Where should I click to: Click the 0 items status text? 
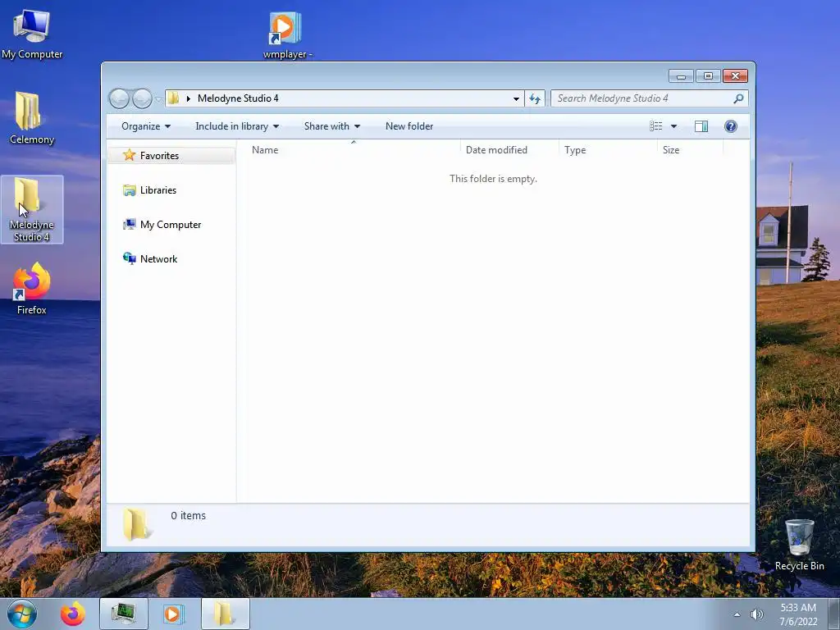tap(188, 515)
